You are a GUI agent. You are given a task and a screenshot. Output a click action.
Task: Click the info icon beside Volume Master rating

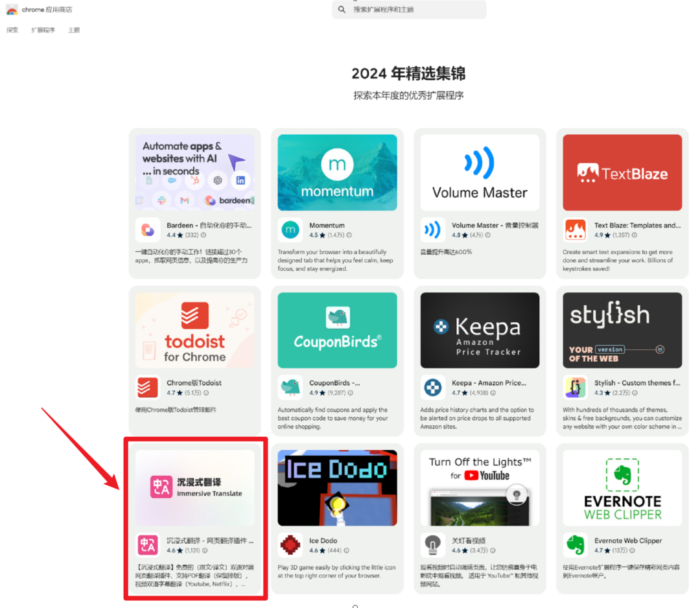pyautogui.click(x=488, y=235)
